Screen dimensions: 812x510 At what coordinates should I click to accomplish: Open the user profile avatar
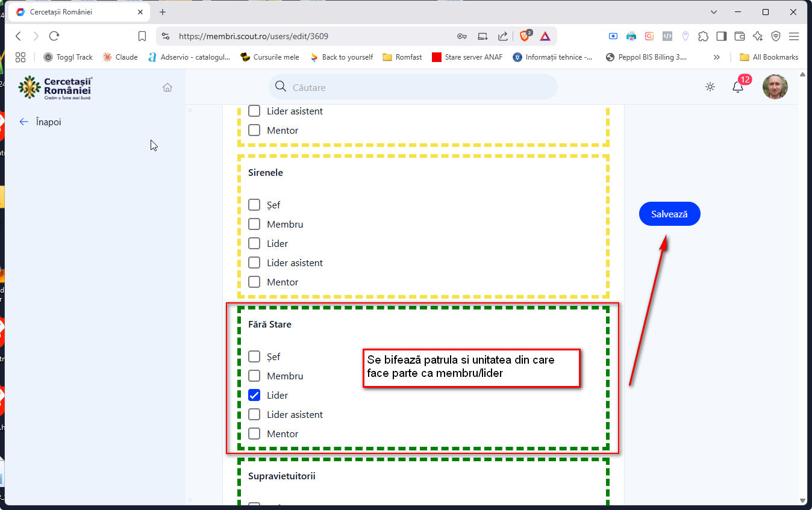tap(775, 87)
